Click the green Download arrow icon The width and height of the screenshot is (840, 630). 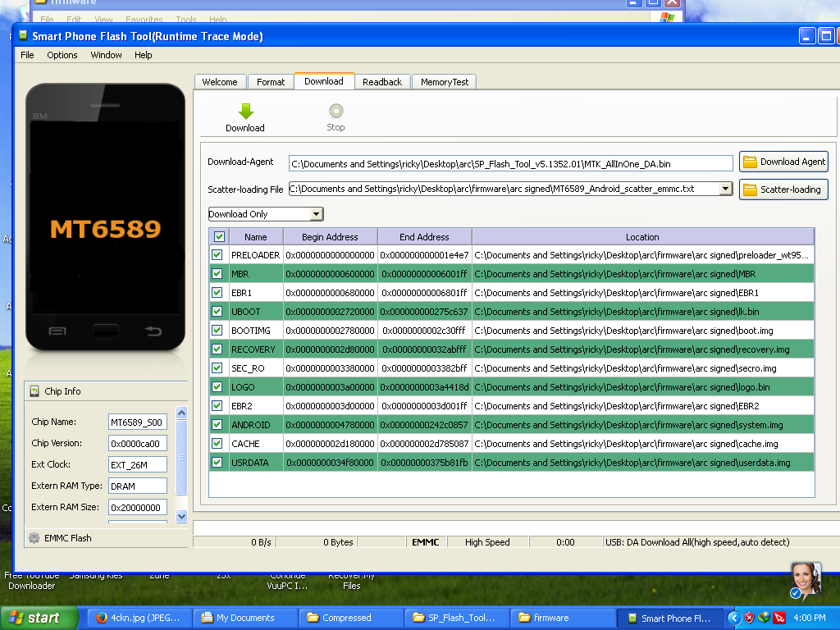(x=246, y=111)
